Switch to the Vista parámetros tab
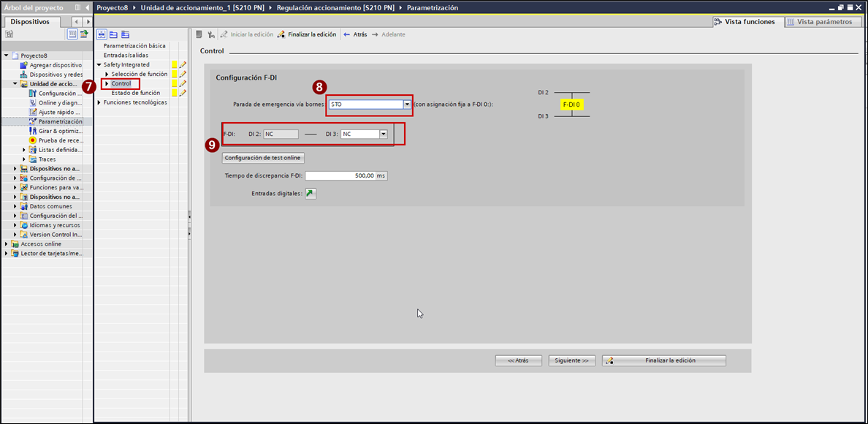The width and height of the screenshot is (868, 424). coord(819,22)
